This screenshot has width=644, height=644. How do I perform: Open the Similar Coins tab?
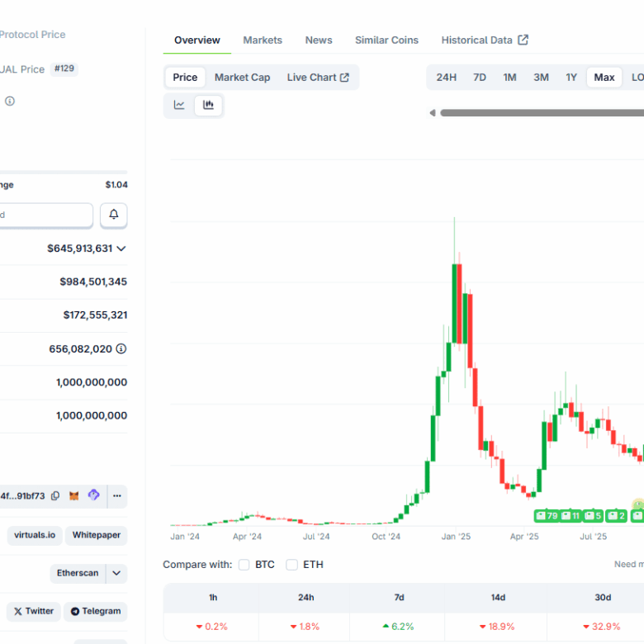(x=386, y=40)
